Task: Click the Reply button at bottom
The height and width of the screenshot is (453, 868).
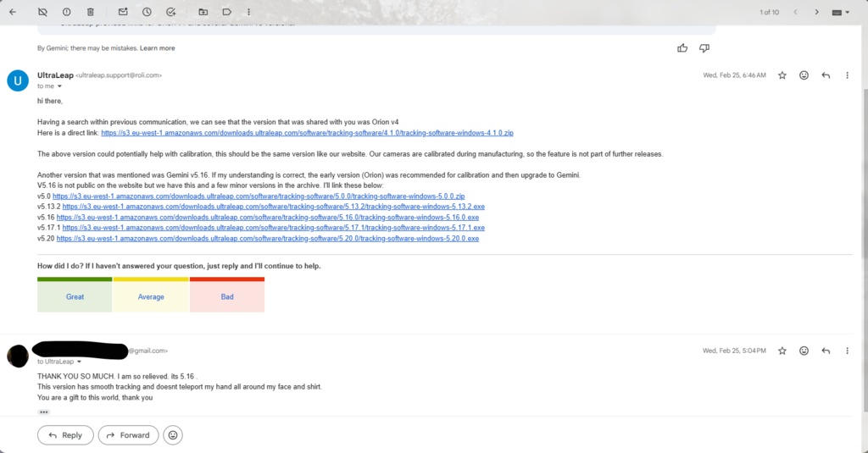Action: pyautogui.click(x=65, y=435)
